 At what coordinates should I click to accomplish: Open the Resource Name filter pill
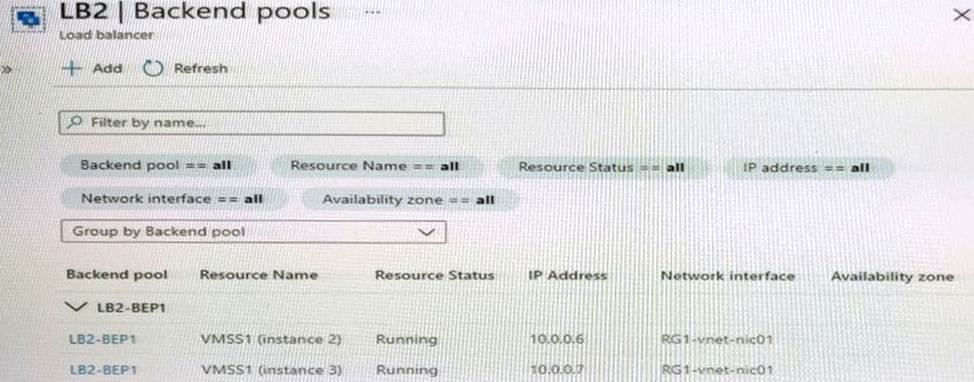tap(375, 166)
